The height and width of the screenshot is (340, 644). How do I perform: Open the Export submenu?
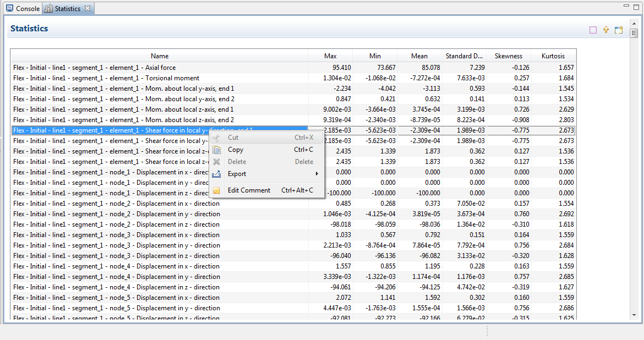[x=237, y=174]
